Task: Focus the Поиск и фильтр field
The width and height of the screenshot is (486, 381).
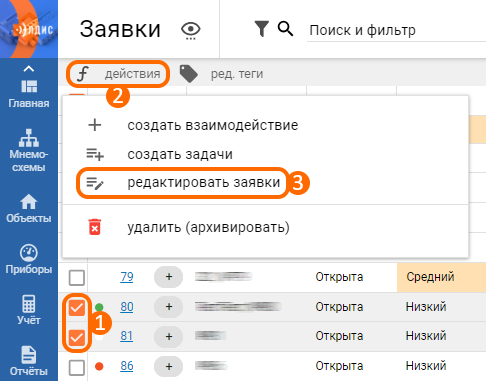Action: click(396, 30)
